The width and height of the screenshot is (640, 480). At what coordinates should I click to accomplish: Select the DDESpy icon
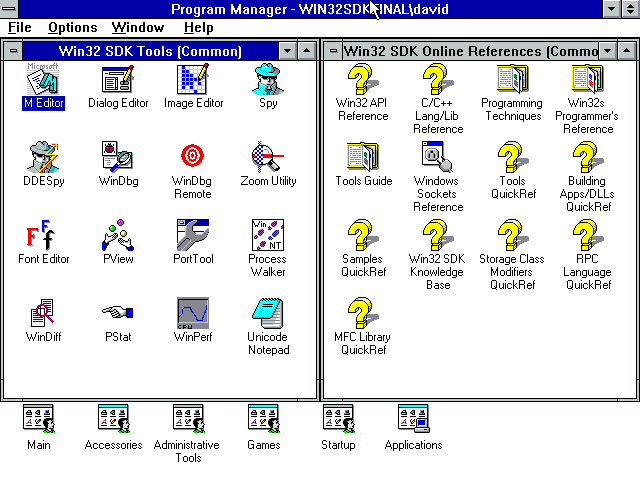43,157
